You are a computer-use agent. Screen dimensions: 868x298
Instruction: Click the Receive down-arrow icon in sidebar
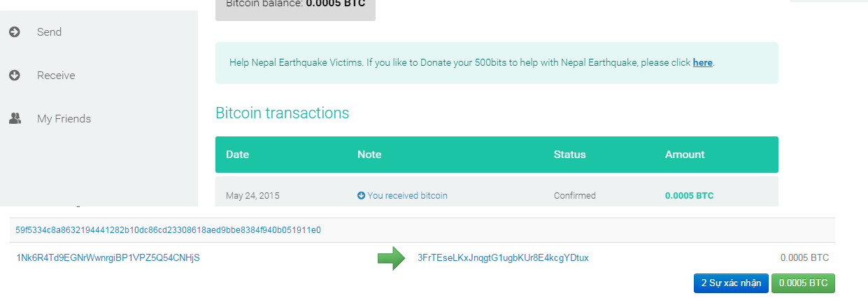[x=15, y=76]
